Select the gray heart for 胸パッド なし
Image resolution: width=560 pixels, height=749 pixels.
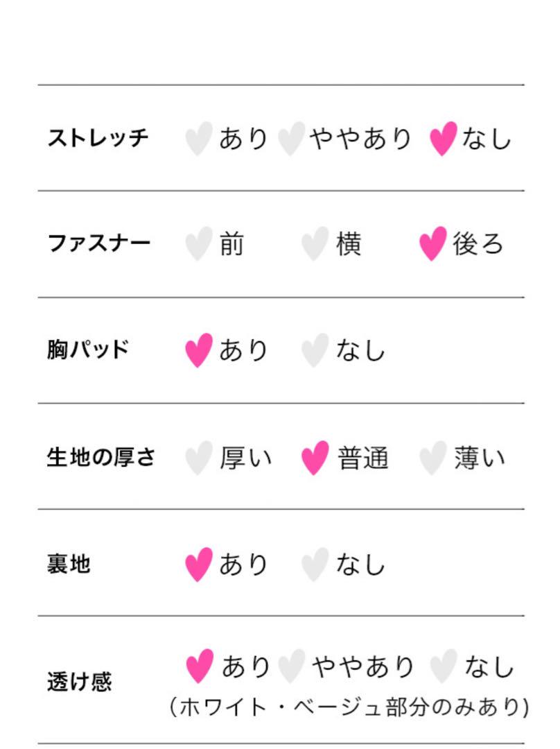[x=315, y=350]
